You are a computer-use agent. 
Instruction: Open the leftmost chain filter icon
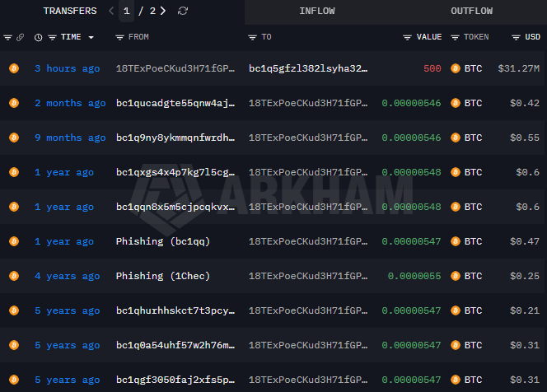tap(7, 37)
